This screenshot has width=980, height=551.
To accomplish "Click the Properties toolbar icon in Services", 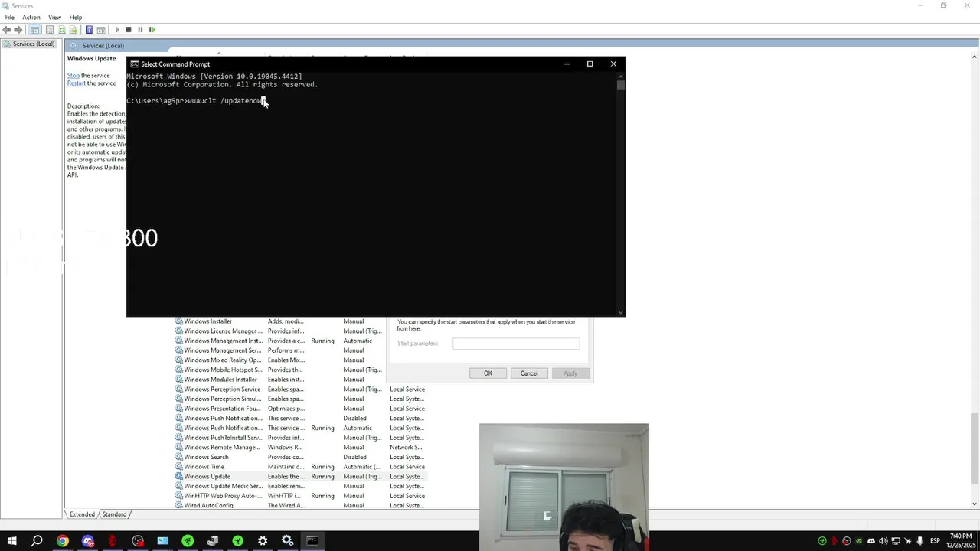I will [50, 30].
